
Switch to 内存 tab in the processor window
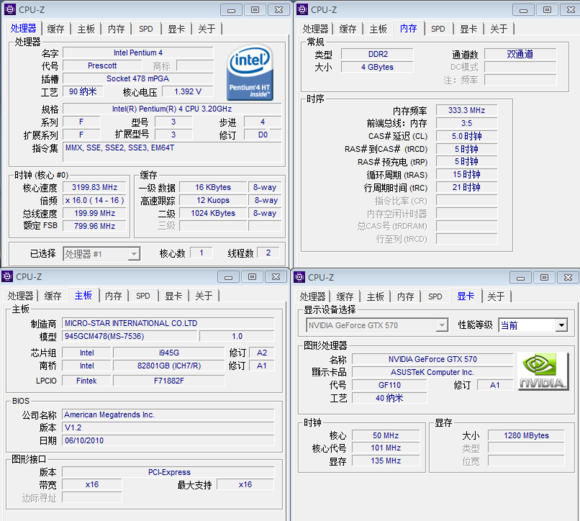coord(117,28)
